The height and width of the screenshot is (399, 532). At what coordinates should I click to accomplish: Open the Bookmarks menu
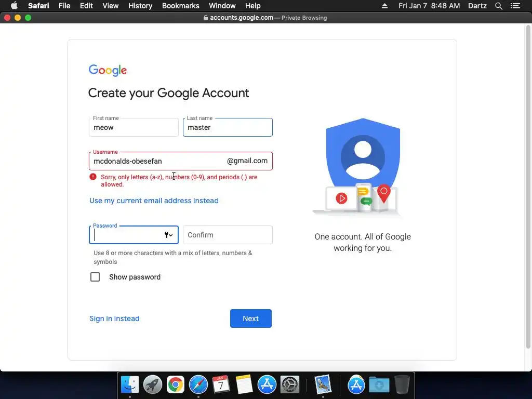point(180,6)
